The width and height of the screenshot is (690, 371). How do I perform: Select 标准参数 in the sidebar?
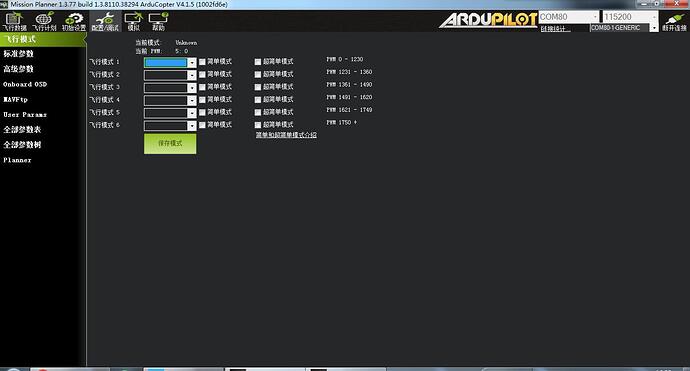pyautogui.click(x=18, y=54)
